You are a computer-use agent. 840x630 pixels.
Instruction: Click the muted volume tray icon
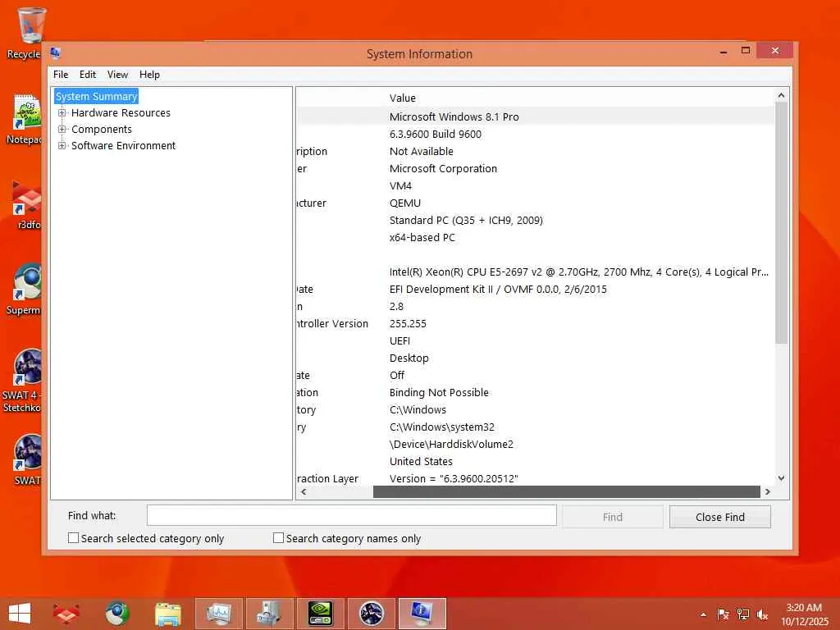(x=762, y=614)
